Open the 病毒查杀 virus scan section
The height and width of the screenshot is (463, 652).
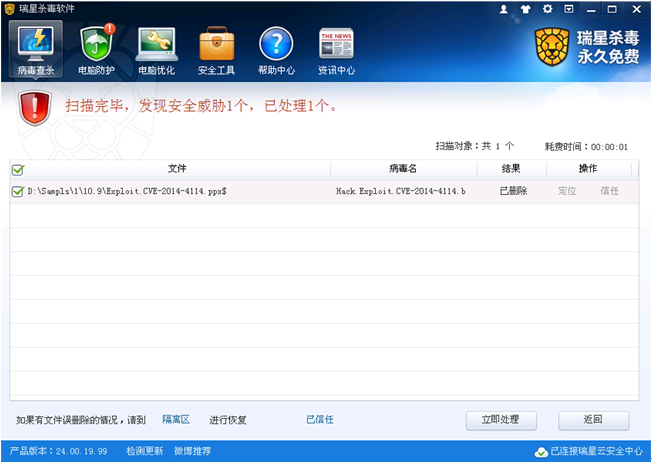[x=36, y=50]
